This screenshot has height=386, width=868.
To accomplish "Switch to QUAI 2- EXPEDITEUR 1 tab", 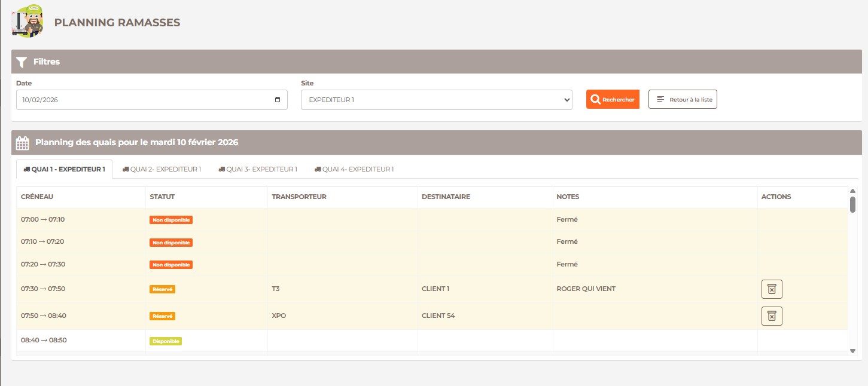I will click(162, 169).
